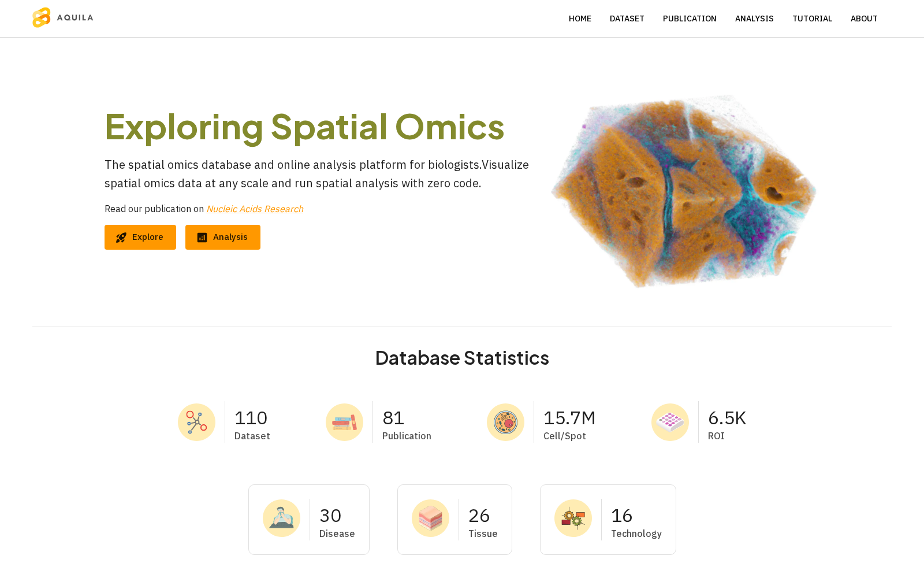This screenshot has width=924, height=578.
Task: Click the Technology gears icon
Action: [x=573, y=518]
